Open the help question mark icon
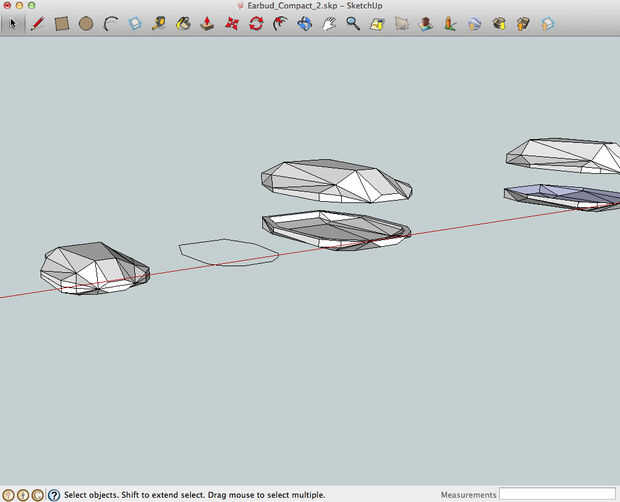 53,494
